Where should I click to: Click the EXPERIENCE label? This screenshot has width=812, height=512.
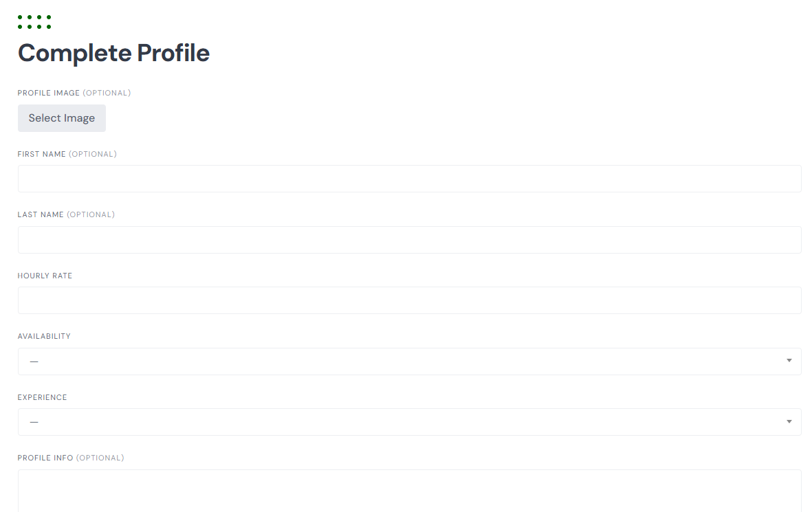(43, 398)
